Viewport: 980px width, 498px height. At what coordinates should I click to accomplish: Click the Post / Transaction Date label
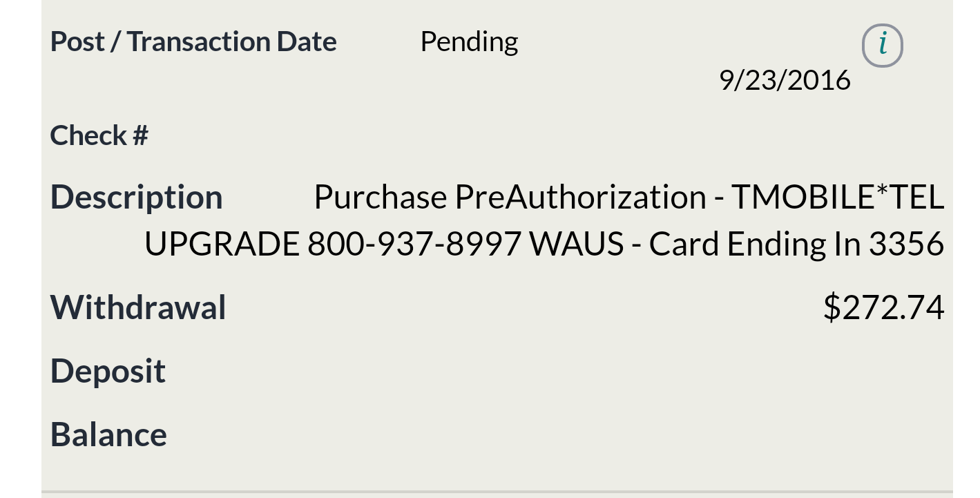coord(193,41)
